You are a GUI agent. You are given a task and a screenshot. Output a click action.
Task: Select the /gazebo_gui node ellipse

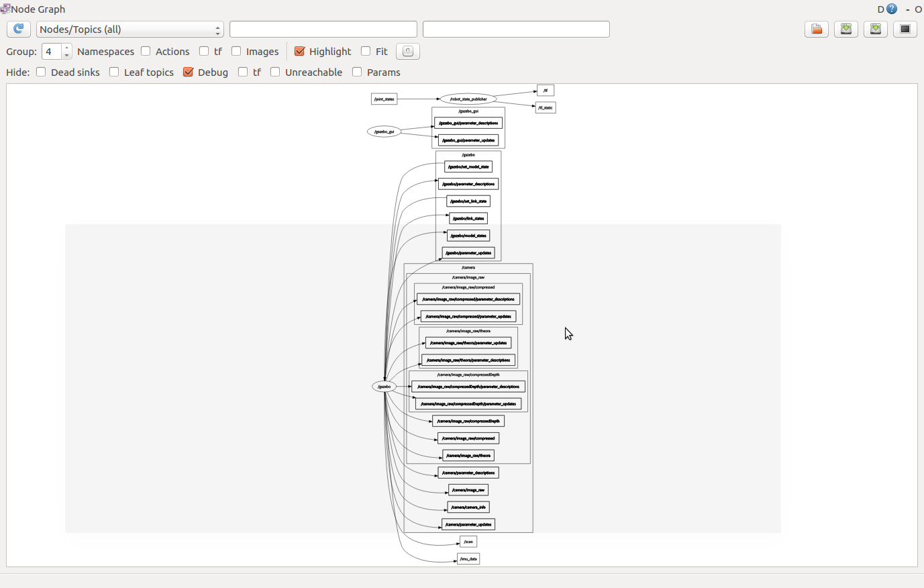tap(384, 132)
